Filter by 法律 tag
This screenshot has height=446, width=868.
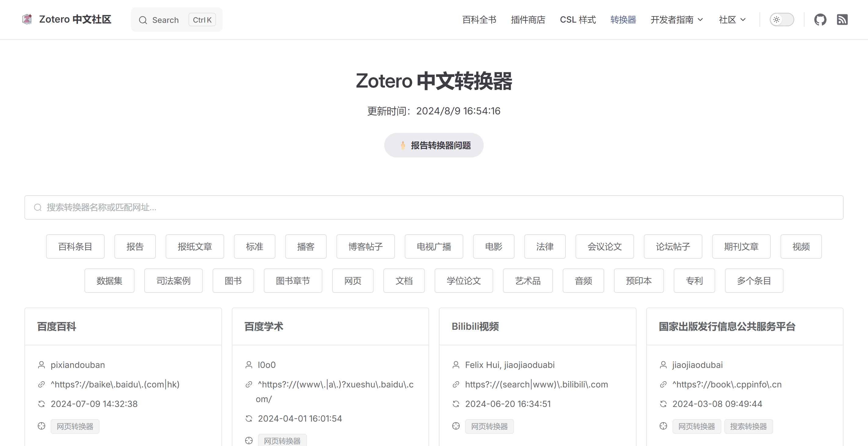tap(545, 246)
